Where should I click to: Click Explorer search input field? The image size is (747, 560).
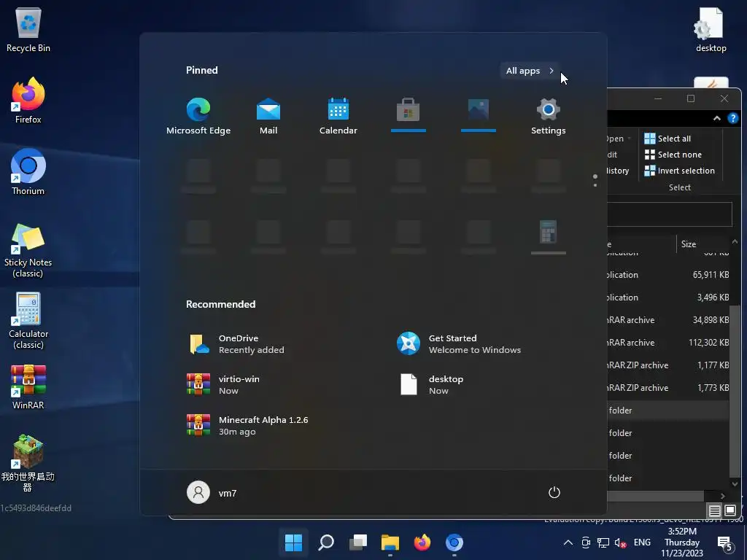(x=670, y=214)
